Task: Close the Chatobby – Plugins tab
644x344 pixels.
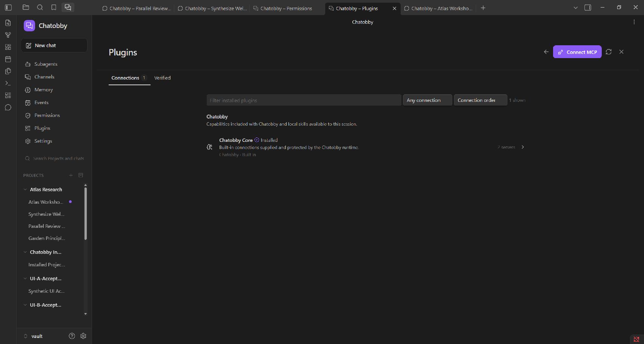Action: [394, 8]
